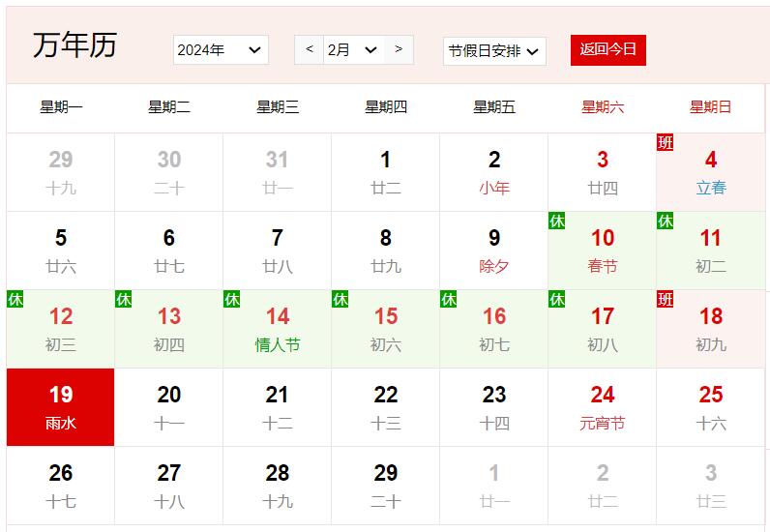
Task: Click the 休 badge on February 14
Action: click(x=231, y=300)
